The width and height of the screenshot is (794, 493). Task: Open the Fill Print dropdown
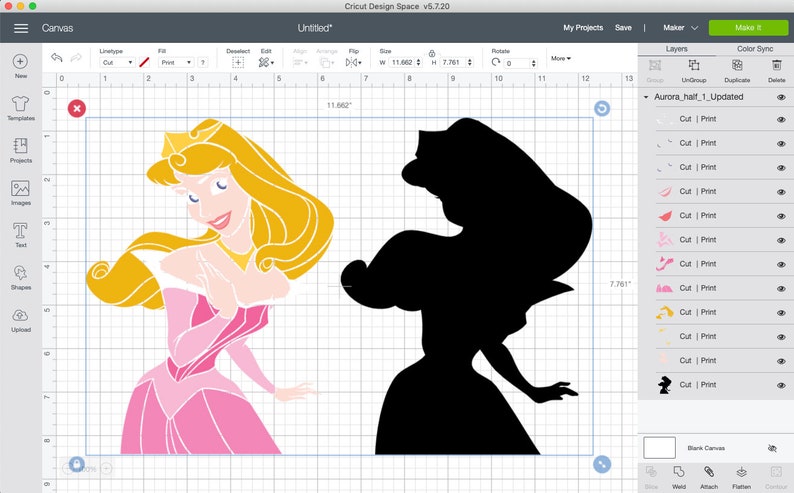click(x=176, y=62)
